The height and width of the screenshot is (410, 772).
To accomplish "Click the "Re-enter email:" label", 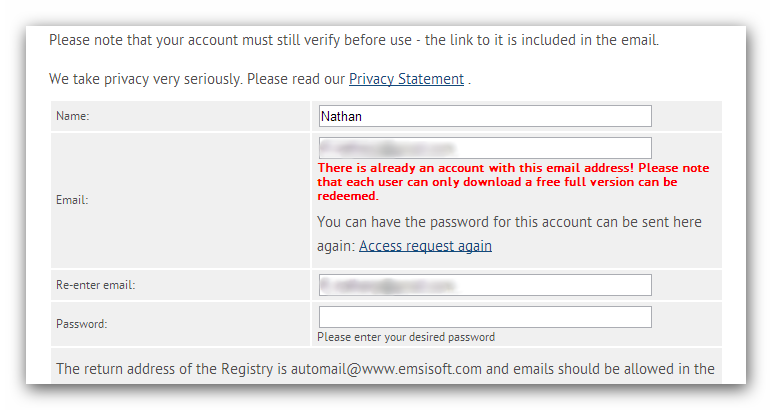I will (96, 285).
